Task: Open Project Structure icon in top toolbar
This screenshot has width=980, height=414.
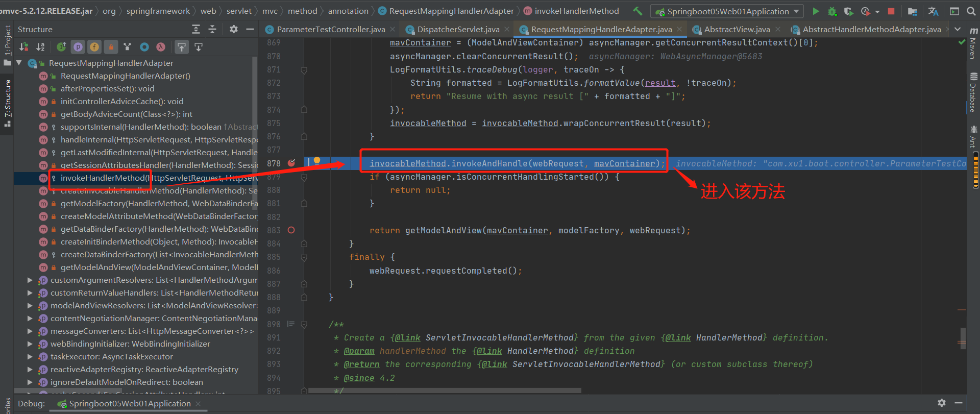Action: (x=913, y=11)
